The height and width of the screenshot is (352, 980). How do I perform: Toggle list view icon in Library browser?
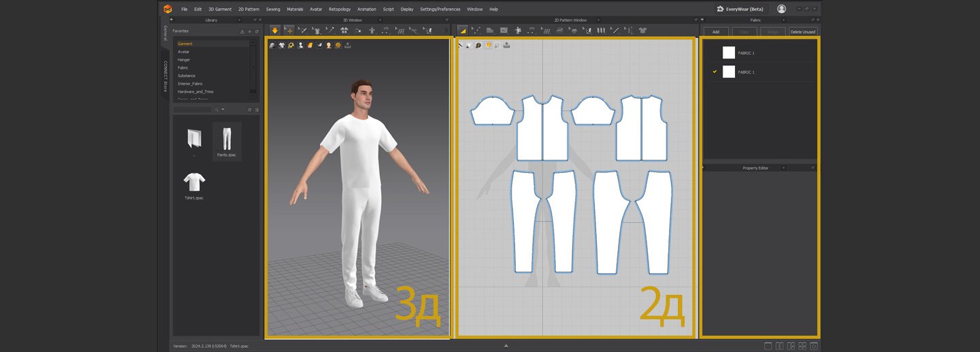(x=257, y=110)
